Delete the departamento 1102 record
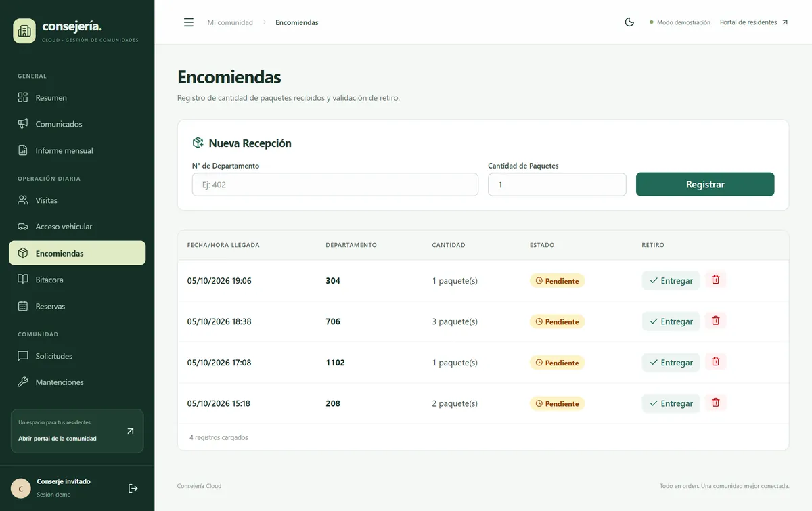Viewport: 812px width, 511px height. [x=715, y=362]
